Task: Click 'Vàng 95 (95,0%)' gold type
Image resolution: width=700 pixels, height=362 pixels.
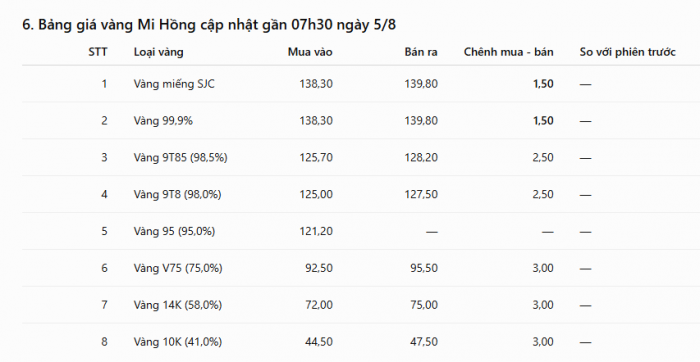Action: coord(174,231)
